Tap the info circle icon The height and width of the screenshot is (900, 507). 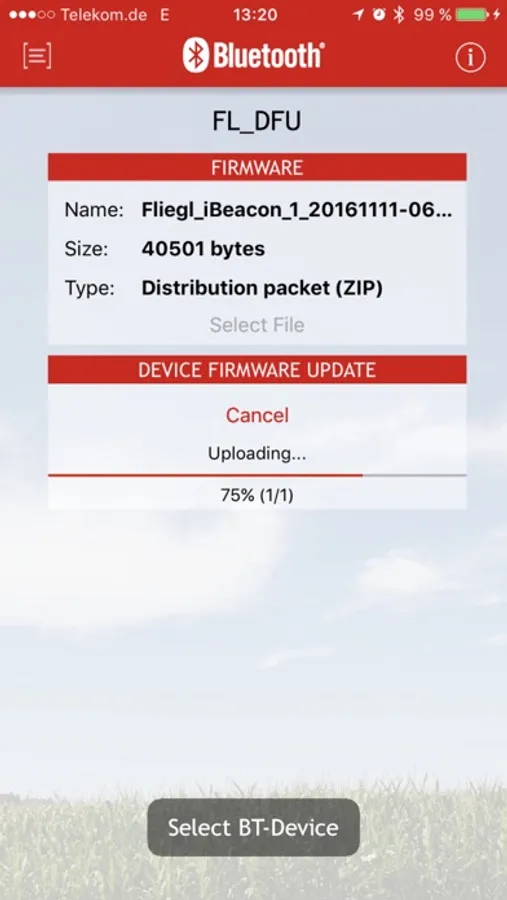pos(470,57)
